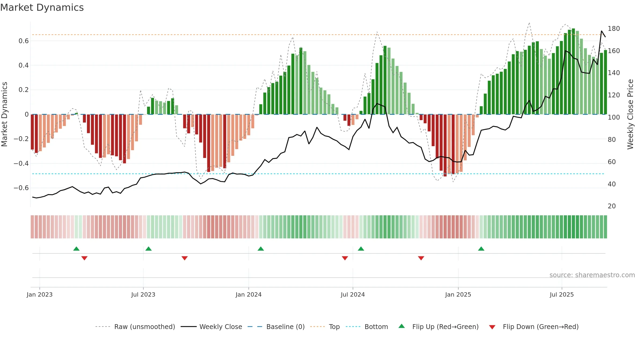Select the flip-up marker just after Jan 2024
Viewport: 644px width, 362px height.
(261, 249)
